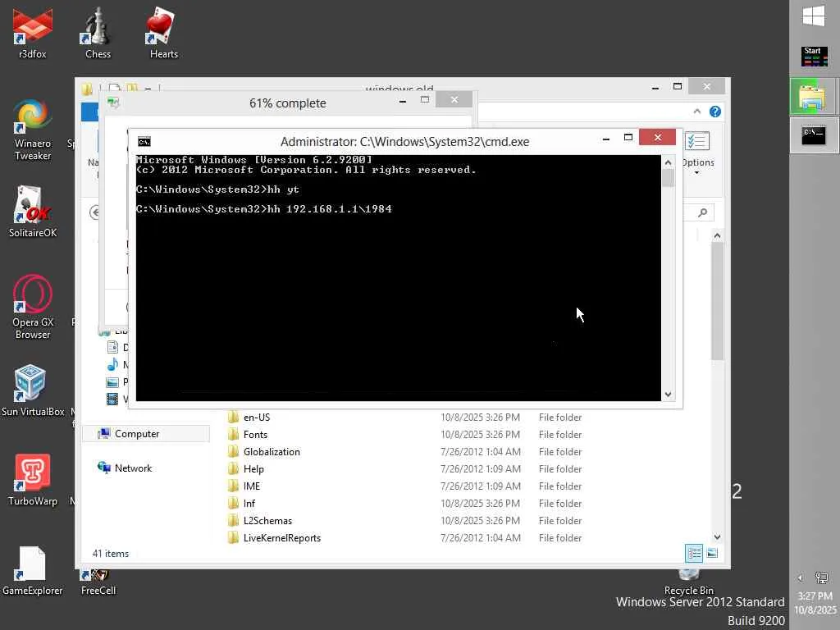
Task: Click the Explorer file list scrollbar thumb
Action: tap(717, 301)
